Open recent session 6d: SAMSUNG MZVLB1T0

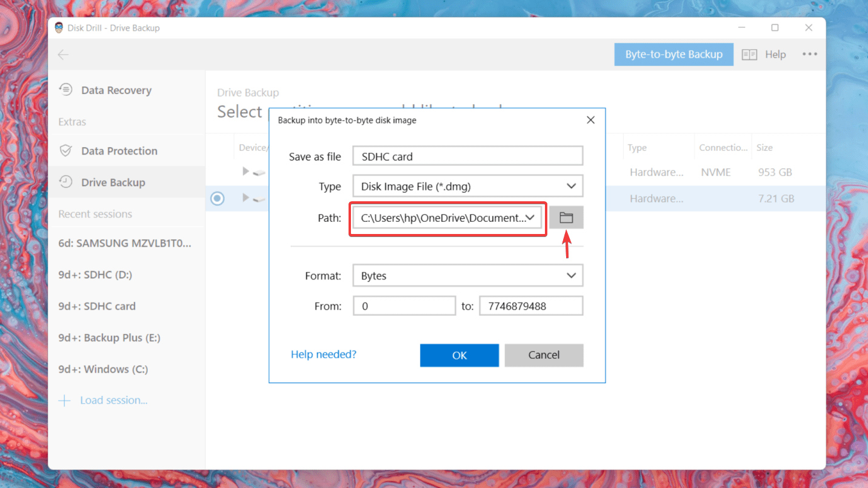coord(125,243)
